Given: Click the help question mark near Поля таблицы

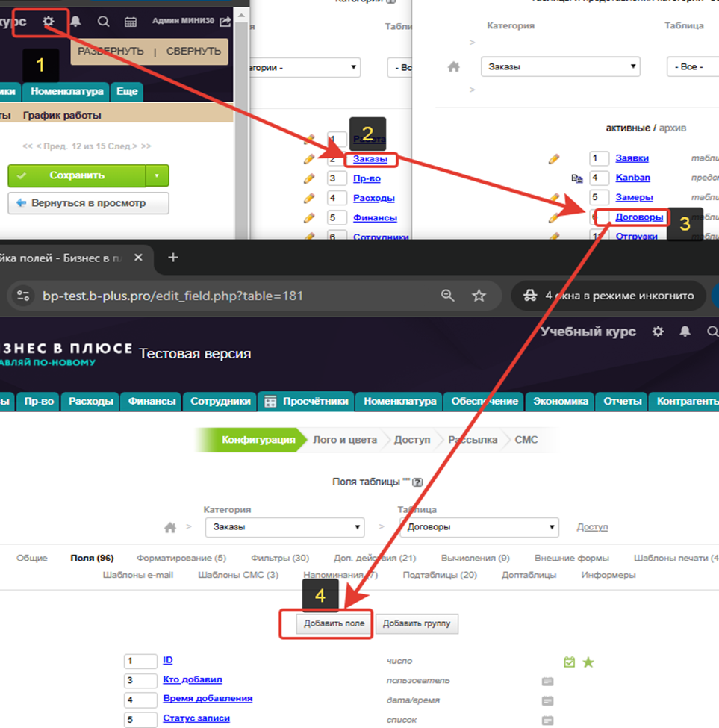Looking at the screenshot, I should pos(417,482).
